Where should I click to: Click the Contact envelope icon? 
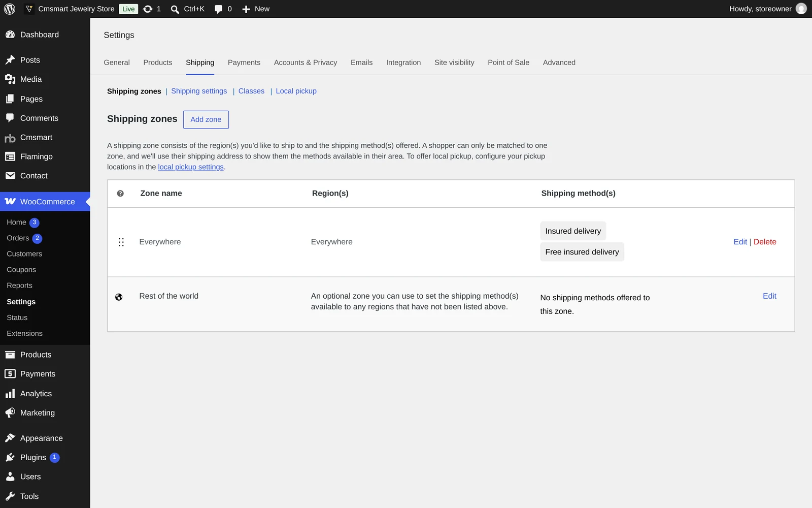[x=10, y=176]
